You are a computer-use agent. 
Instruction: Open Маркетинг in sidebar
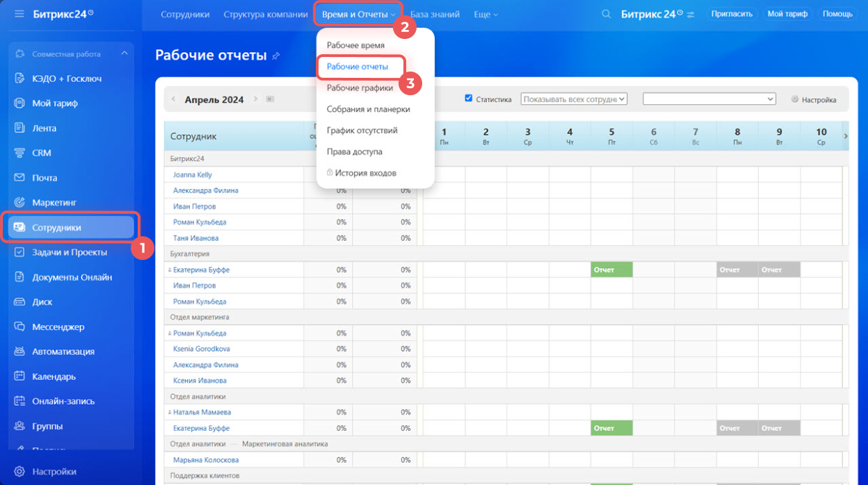point(54,203)
